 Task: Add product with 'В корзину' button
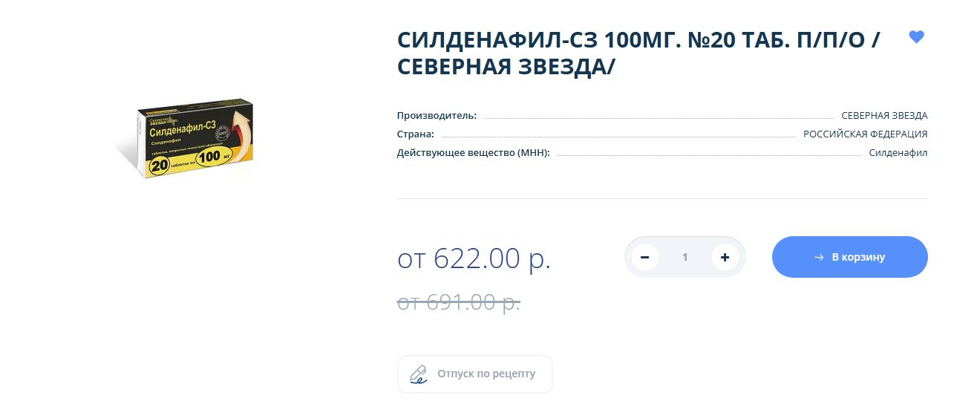(857, 257)
